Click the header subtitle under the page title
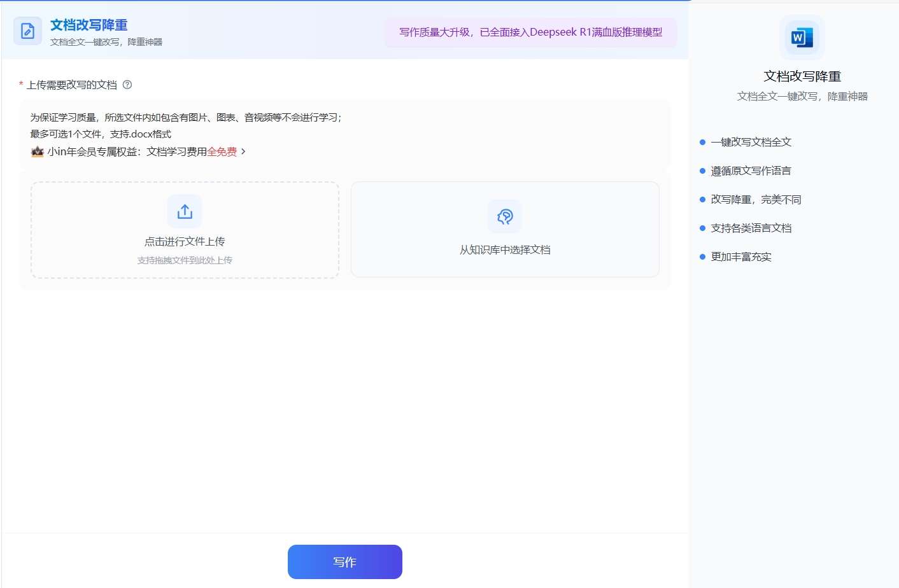 [106, 42]
